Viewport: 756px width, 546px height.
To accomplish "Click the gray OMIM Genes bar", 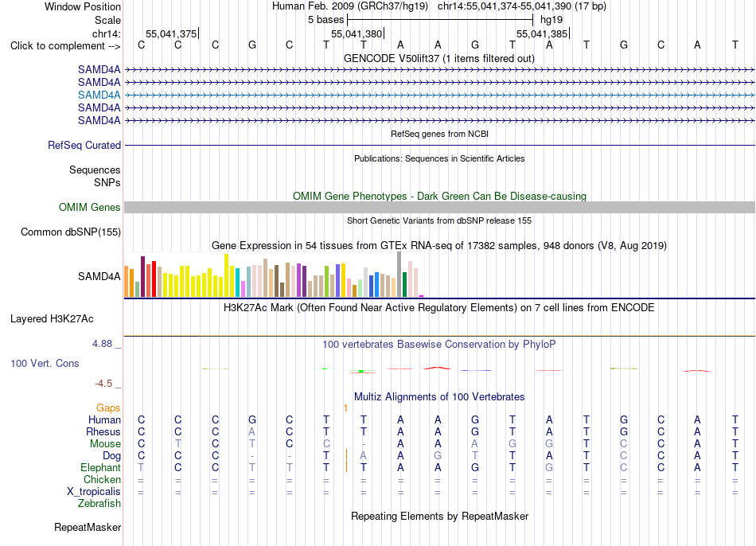I will (439, 208).
